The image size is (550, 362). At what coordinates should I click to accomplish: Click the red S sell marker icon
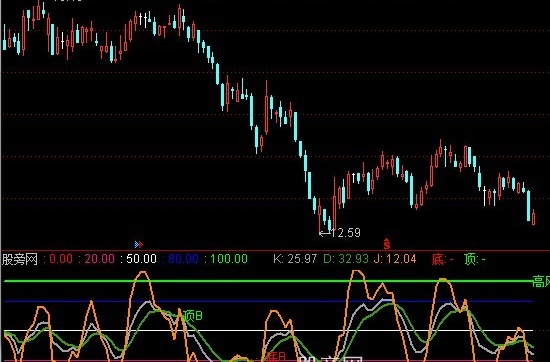pyautogui.click(x=387, y=244)
